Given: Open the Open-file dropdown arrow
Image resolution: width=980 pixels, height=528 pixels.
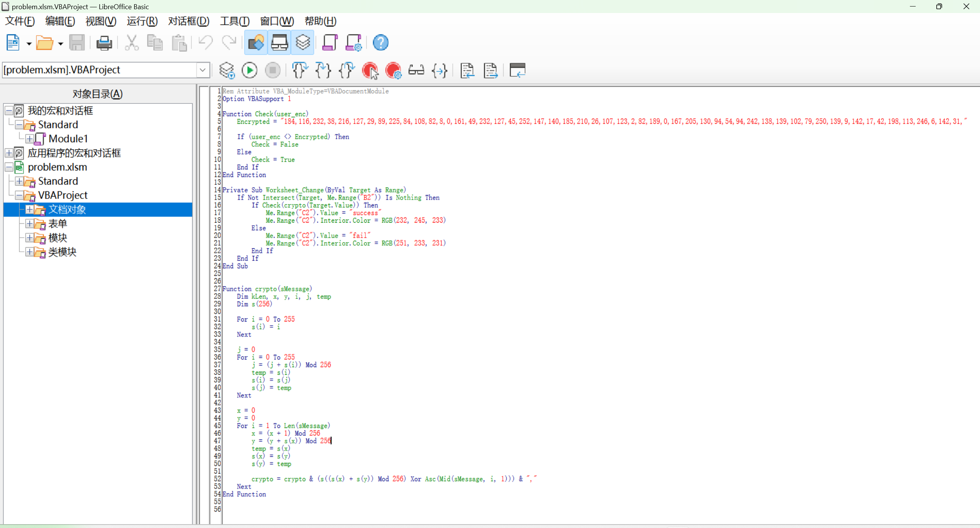Looking at the screenshot, I should coord(61,43).
